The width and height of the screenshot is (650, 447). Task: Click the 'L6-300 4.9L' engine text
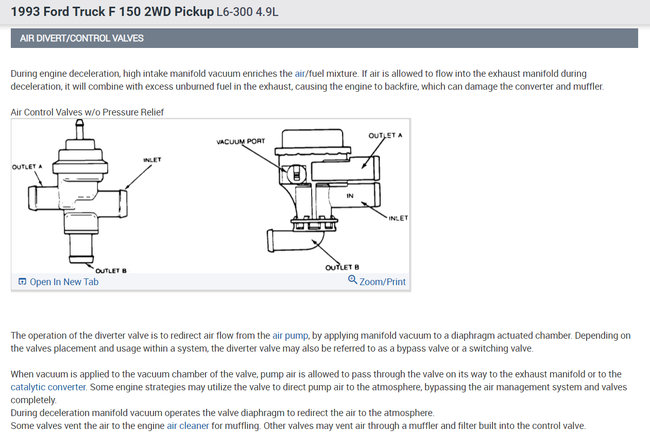tap(247, 12)
